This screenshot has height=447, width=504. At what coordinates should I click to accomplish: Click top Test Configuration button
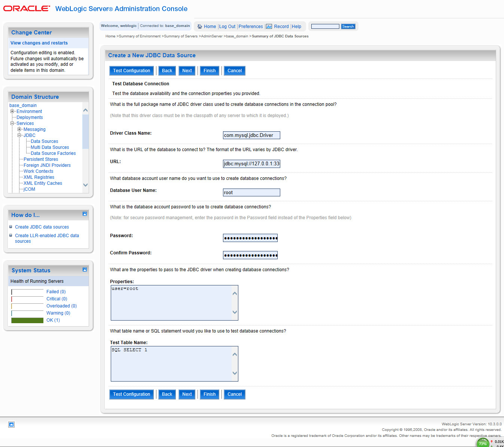click(x=131, y=71)
